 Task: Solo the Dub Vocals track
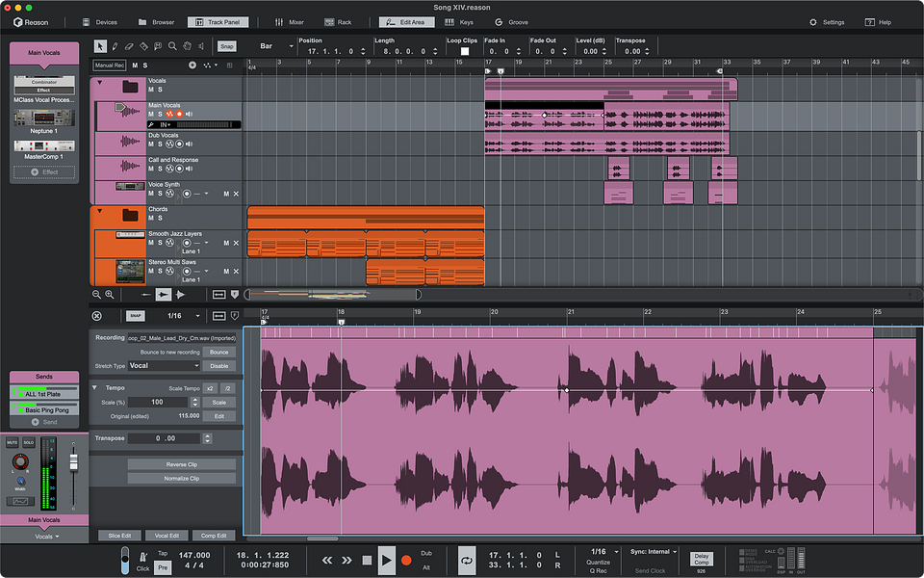point(160,144)
